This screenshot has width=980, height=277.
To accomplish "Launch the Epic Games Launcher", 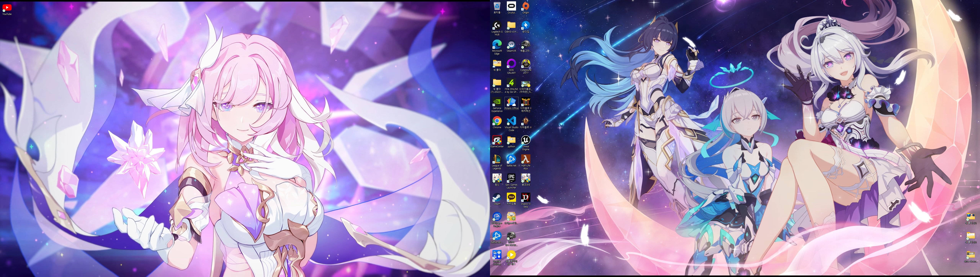I will (x=511, y=178).
